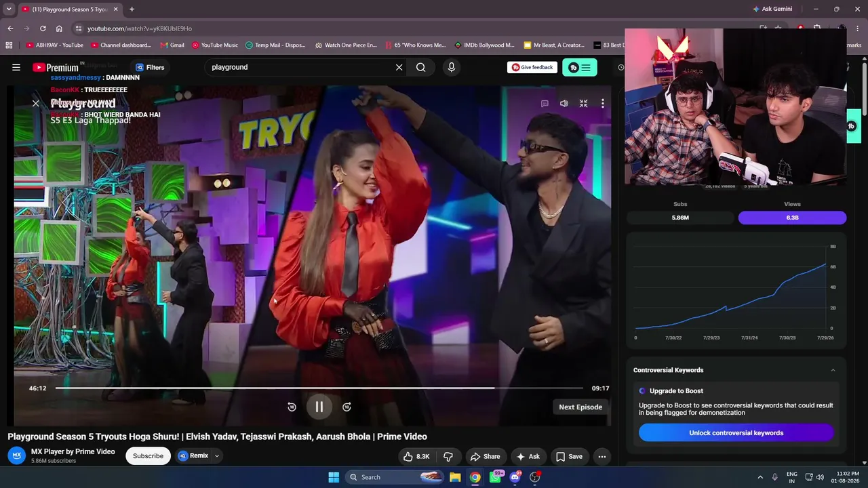868x488 pixels.
Task: Share the video
Action: 485,456
